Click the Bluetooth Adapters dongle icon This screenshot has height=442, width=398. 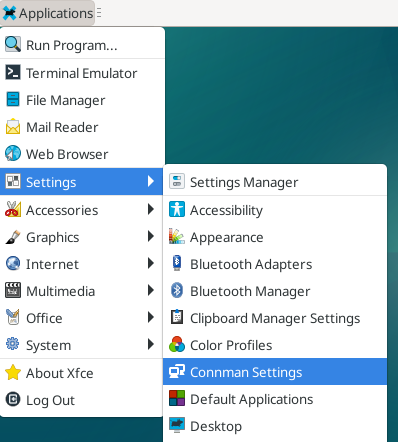pyautogui.click(x=177, y=263)
